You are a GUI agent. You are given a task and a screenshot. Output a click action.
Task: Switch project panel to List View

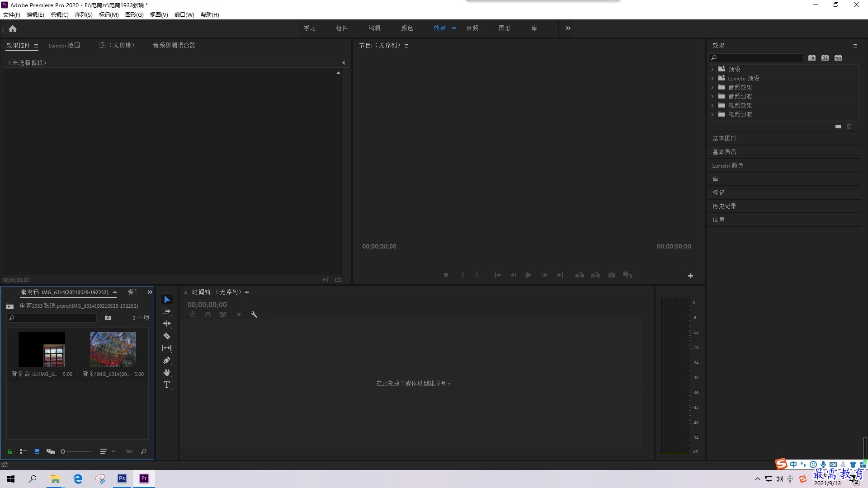[x=24, y=451]
